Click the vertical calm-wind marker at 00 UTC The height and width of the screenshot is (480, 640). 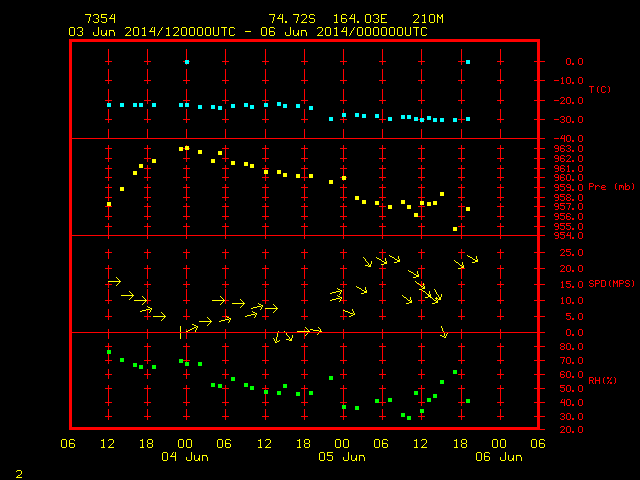pyautogui.click(x=180, y=332)
